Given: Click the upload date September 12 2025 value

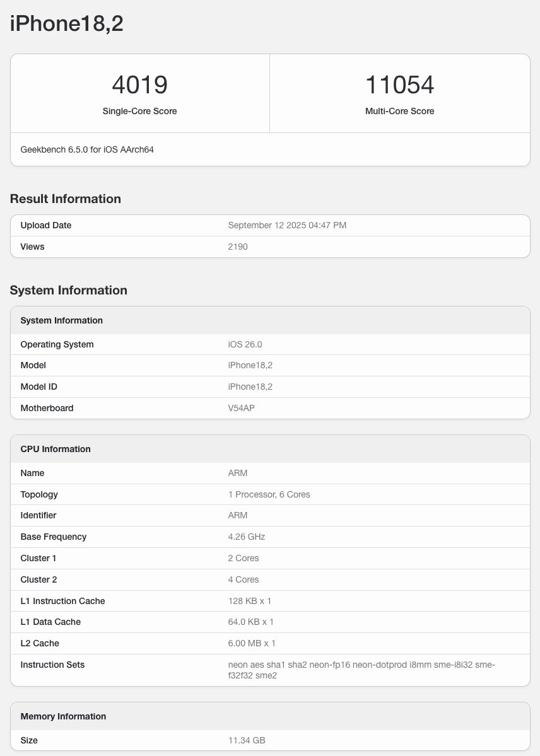Looking at the screenshot, I should [x=287, y=225].
